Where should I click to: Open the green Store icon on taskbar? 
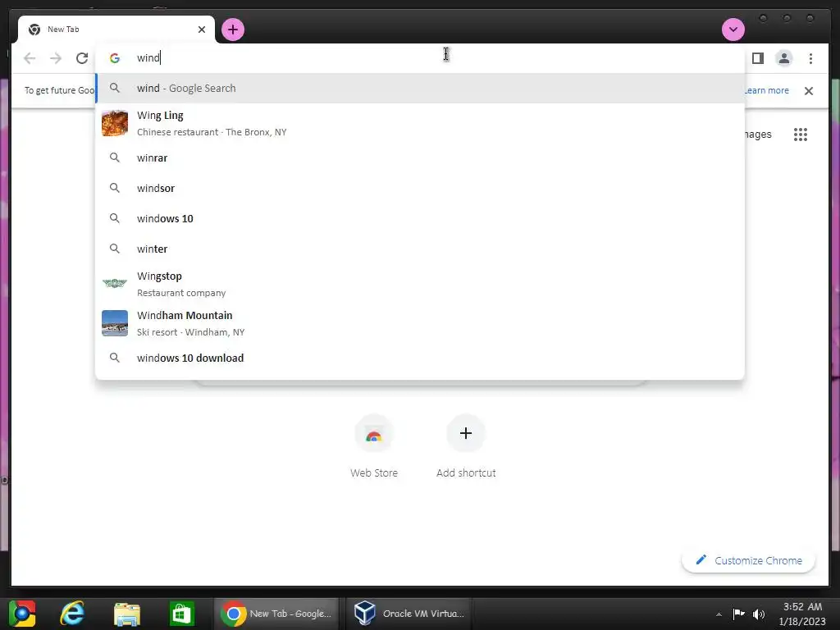[181, 614]
